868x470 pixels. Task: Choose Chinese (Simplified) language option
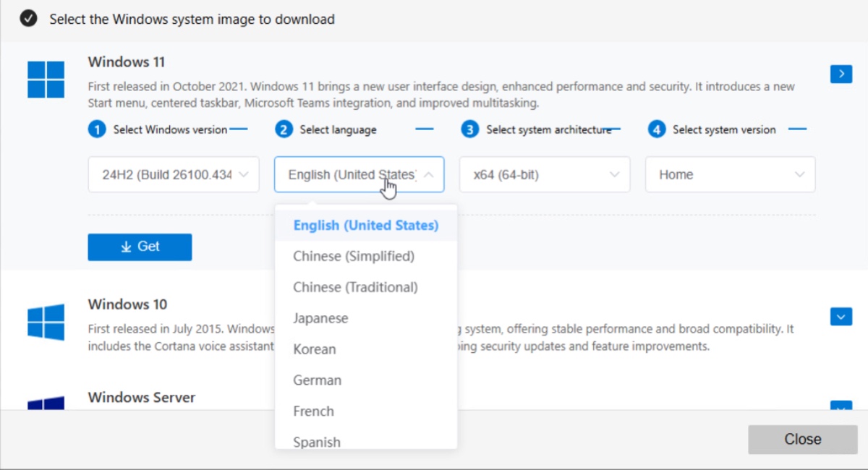point(354,256)
